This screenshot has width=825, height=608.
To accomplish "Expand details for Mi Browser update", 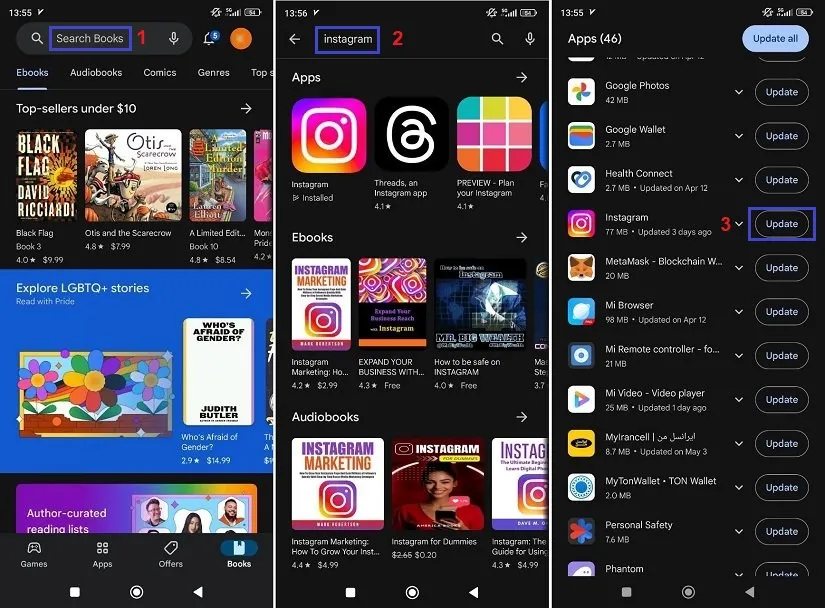I will (739, 312).
